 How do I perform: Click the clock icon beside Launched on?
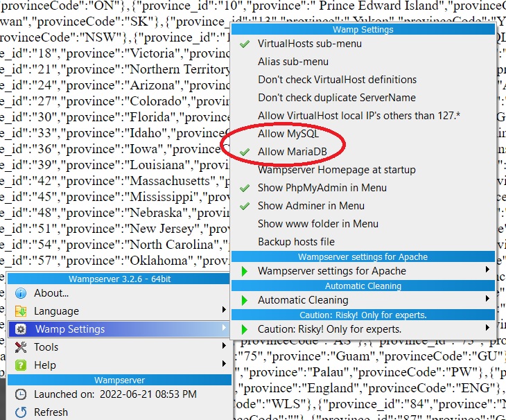(21, 394)
